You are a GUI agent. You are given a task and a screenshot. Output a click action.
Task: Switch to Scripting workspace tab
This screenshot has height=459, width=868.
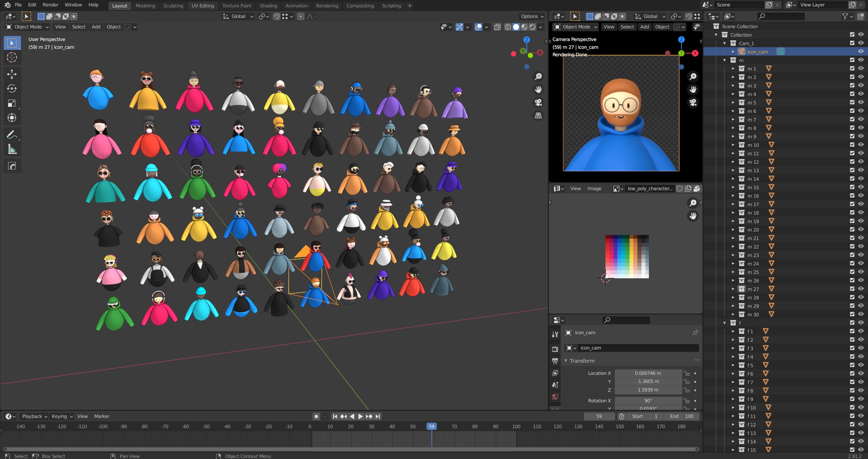coord(391,5)
